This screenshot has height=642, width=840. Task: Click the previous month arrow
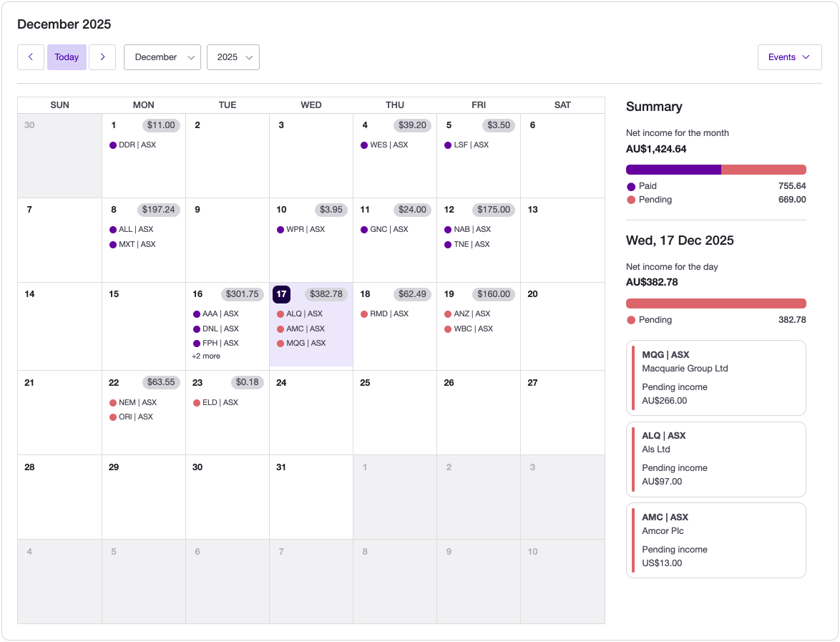[x=31, y=57]
